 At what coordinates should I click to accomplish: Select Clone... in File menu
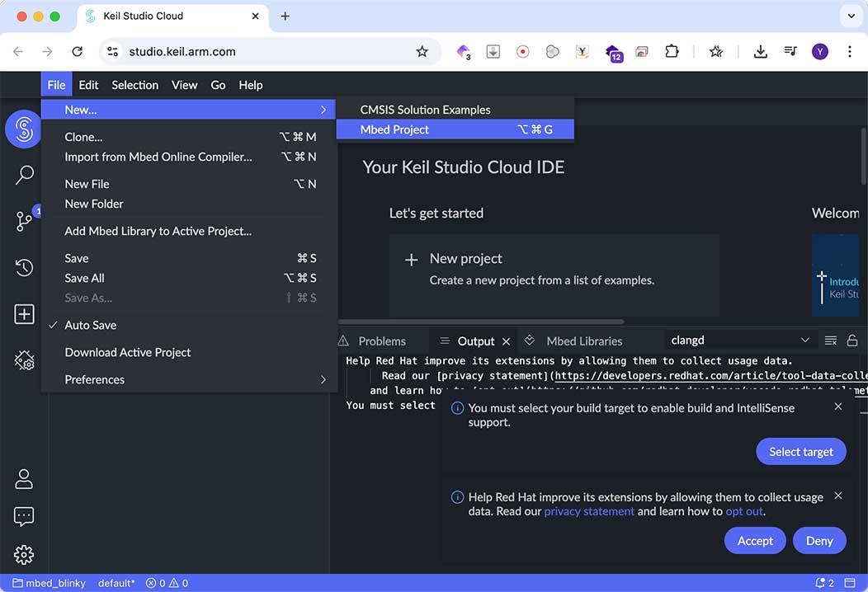point(189,137)
